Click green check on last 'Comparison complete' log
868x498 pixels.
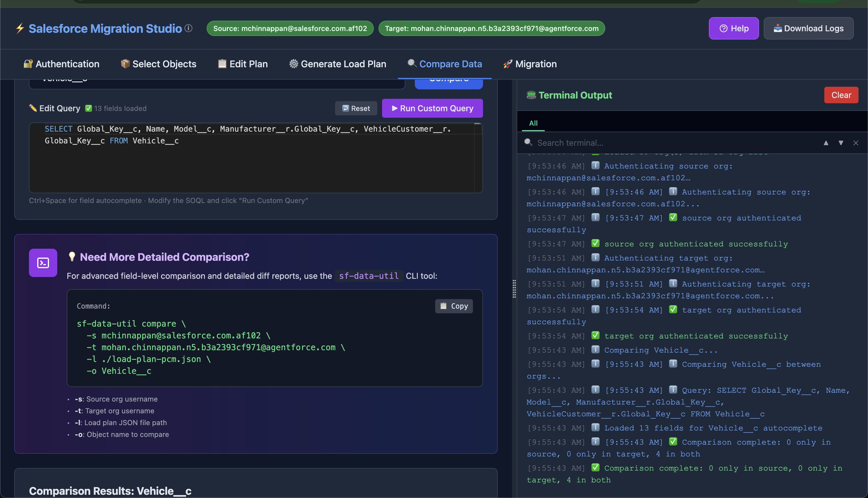pyautogui.click(x=595, y=467)
